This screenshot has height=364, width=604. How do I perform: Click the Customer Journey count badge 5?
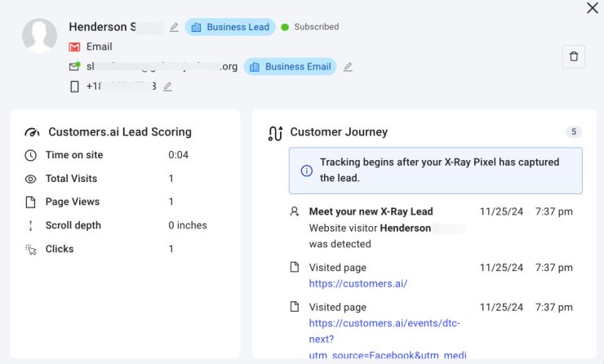pyautogui.click(x=574, y=131)
